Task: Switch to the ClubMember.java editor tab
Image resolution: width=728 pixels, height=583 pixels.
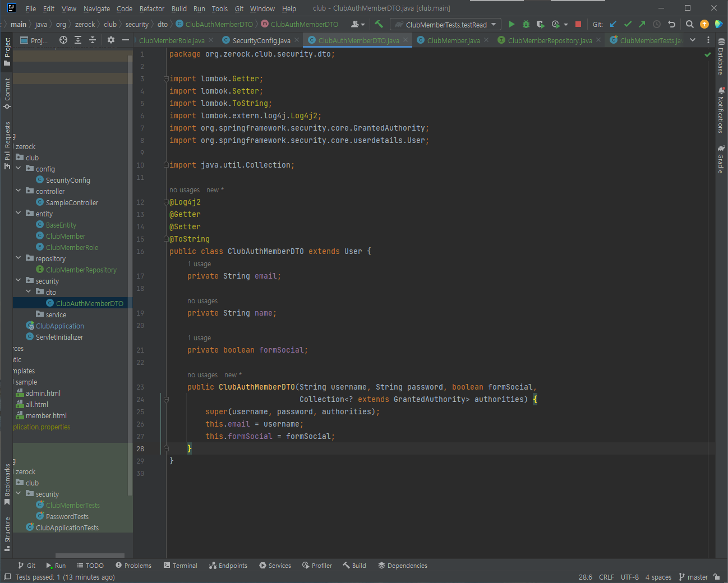Action: pos(453,40)
